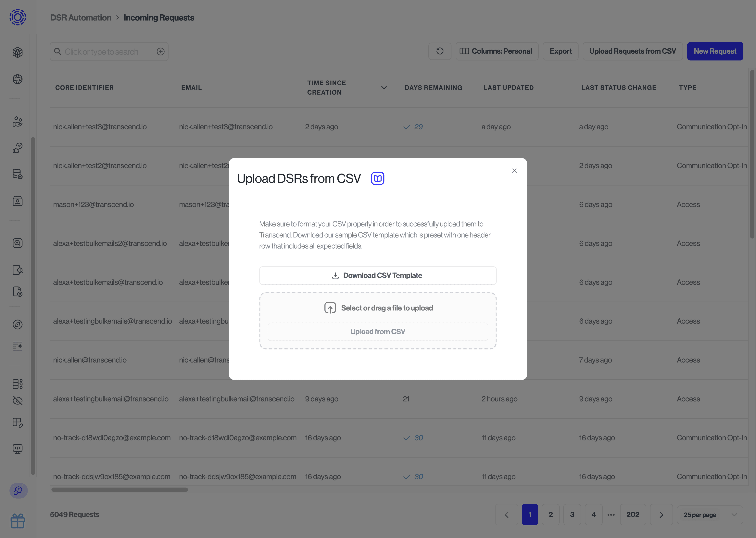Open the Columns: Personal selector
The height and width of the screenshot is (538, 756).
pyautogui.click(x=497, y=51)
